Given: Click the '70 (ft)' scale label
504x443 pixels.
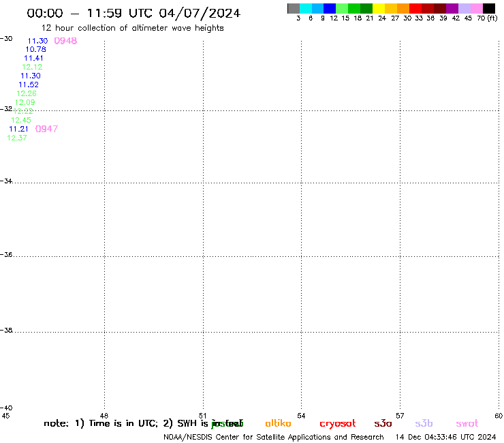Looking at the screenshot, I should coord(487,18).
